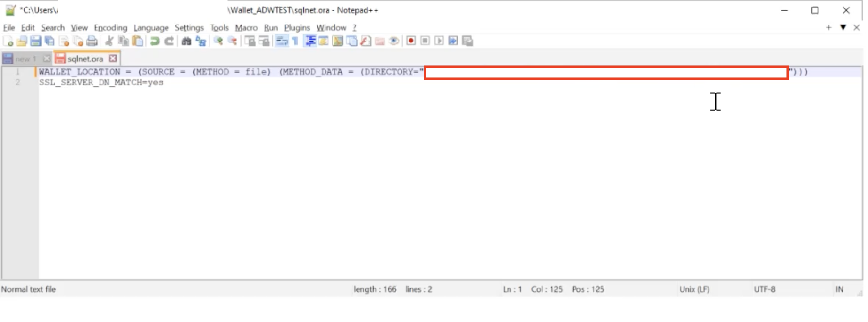Toggle word wrap in toolbar
The image size is (868, 322).
[x=282, y=41]
